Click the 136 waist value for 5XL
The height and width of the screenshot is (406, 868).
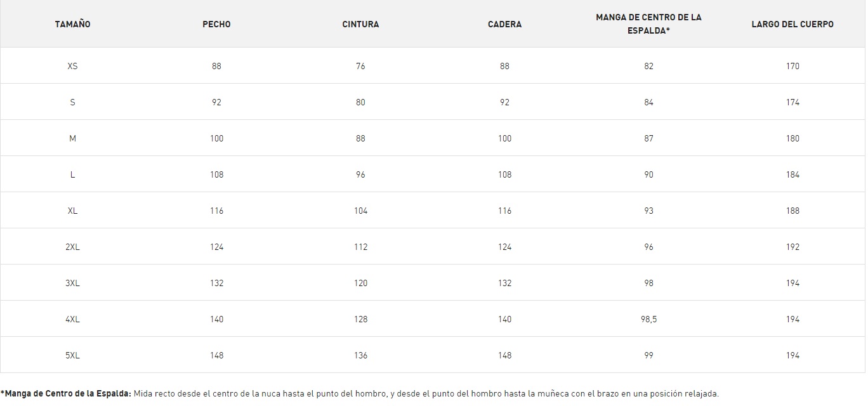(x=360, y=355)
